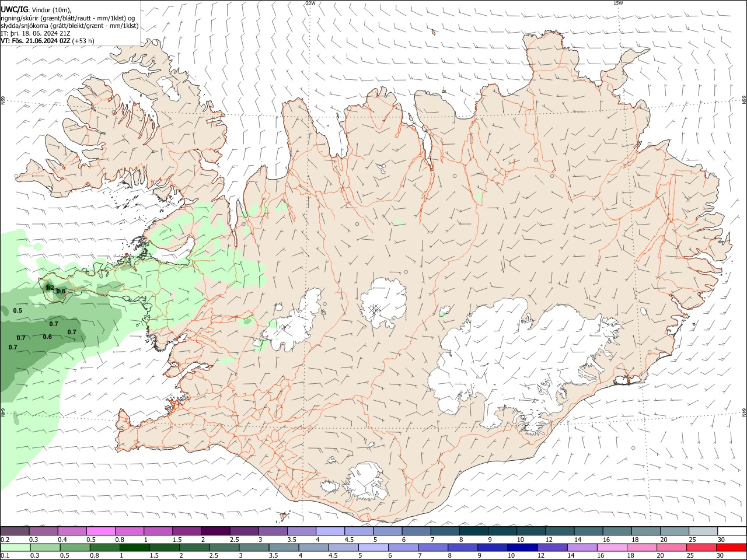Click the 'UWC/IG' title text
The width and height of the screenshot is (747, 560).
click(x=13, y=9)
